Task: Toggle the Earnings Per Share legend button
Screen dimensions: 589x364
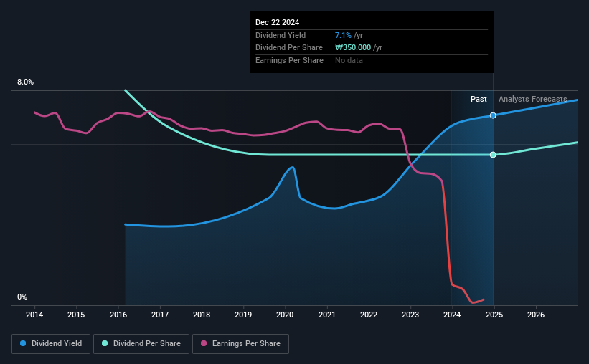Action: point(240,344)
